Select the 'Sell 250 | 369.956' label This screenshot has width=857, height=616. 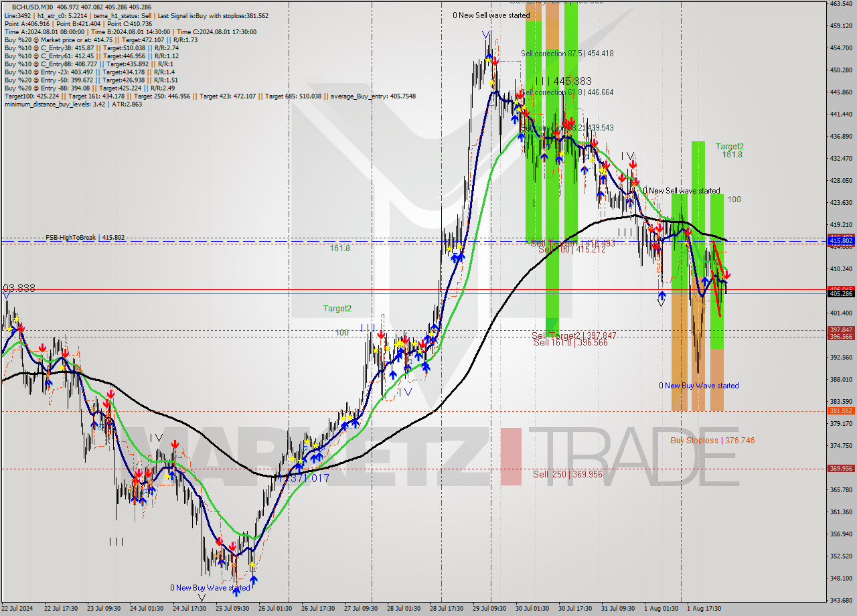pos(567,474)
